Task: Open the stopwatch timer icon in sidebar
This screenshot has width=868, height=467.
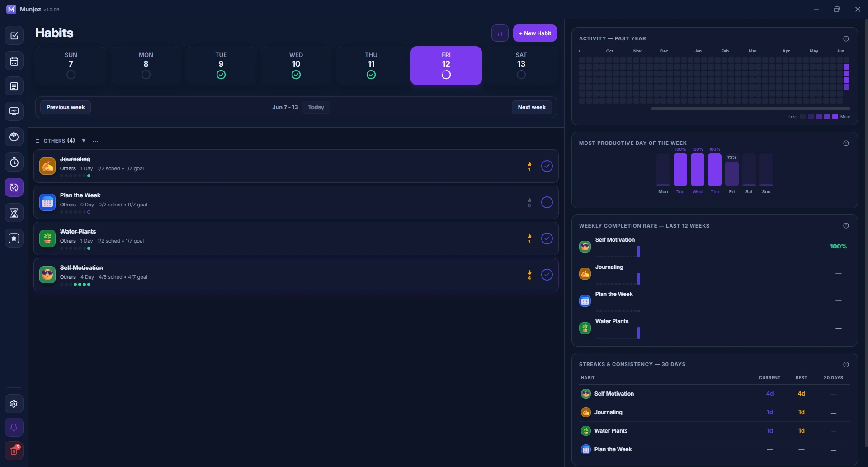Action: pos(14,162)
